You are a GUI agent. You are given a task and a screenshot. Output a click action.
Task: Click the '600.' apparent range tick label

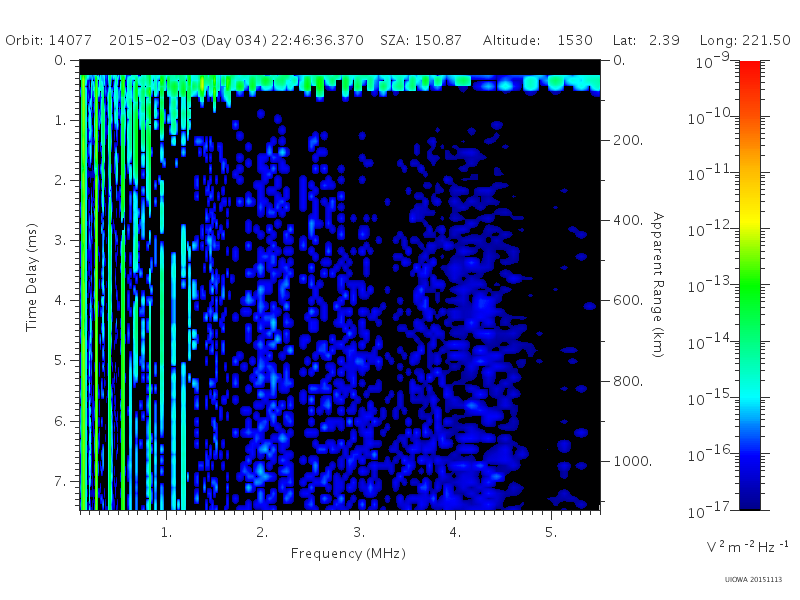point(628,301)
